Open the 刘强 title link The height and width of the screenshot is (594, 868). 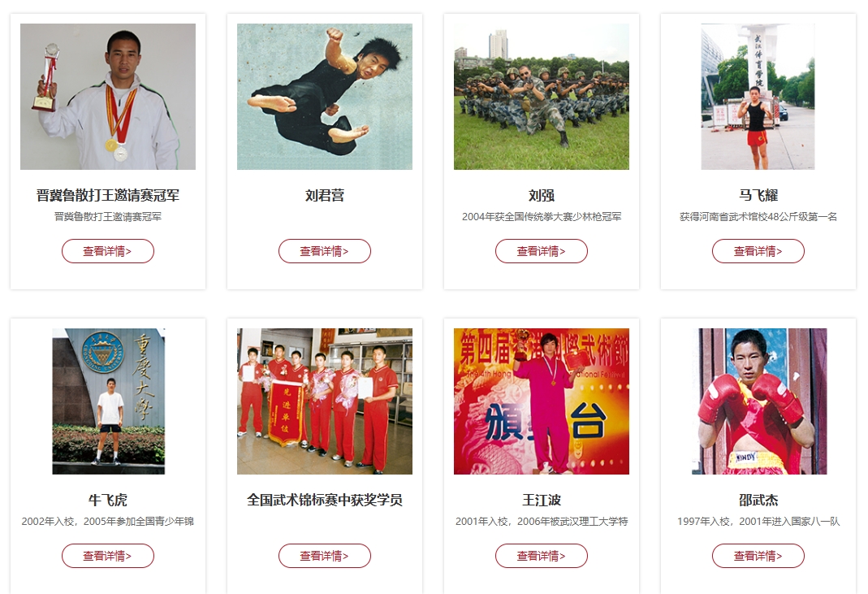tap(542, 196)
